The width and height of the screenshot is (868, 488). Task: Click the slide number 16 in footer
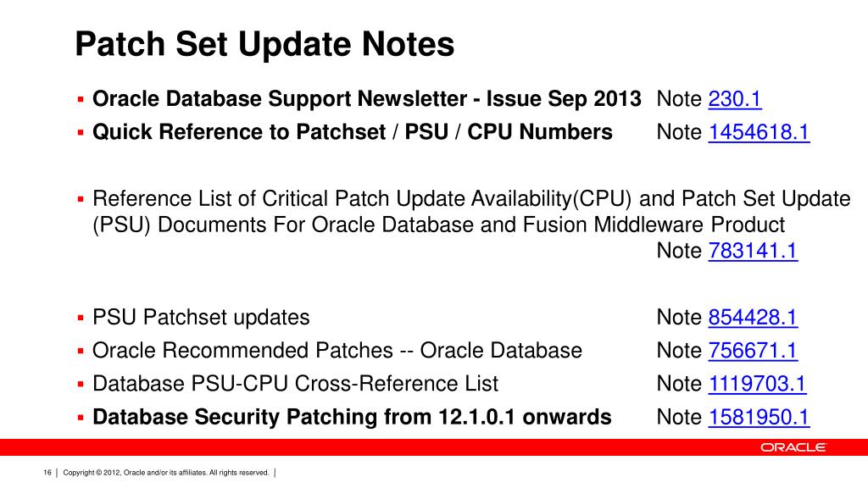(x=47, y=473)
